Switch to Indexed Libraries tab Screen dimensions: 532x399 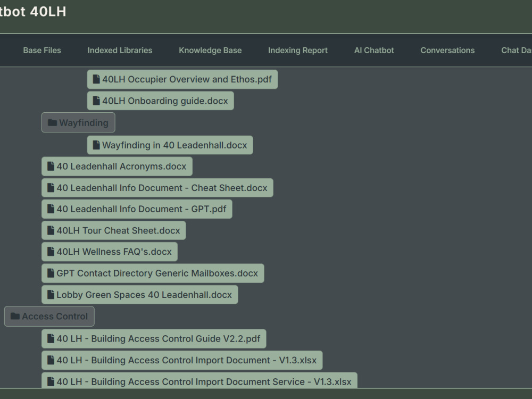[120, 50]
